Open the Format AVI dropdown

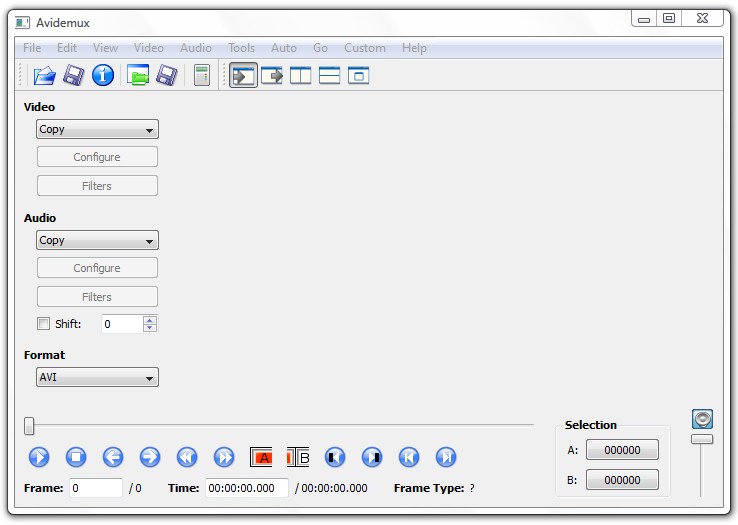tap(97, 377)
